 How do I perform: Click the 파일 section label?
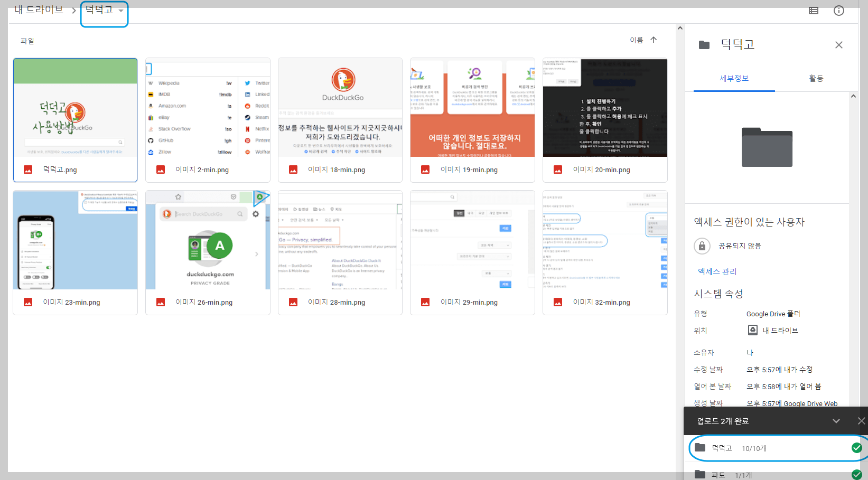27,41
